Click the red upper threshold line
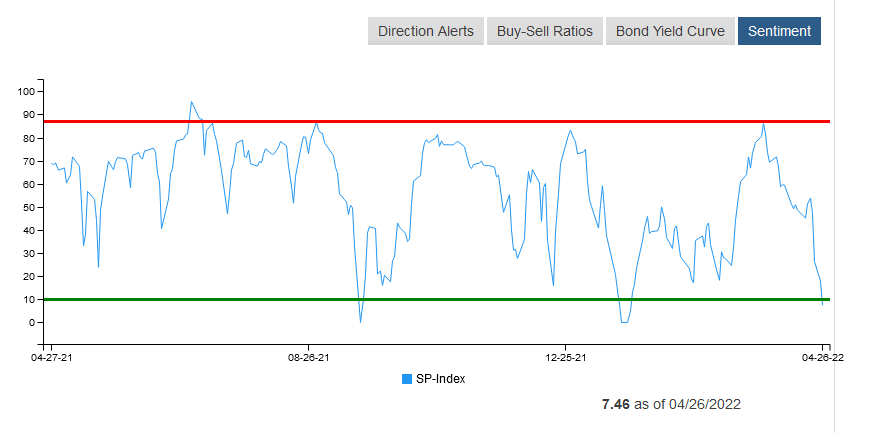Image resolution: width=878 pixels, height=433 pixels. tap(437, 121)
